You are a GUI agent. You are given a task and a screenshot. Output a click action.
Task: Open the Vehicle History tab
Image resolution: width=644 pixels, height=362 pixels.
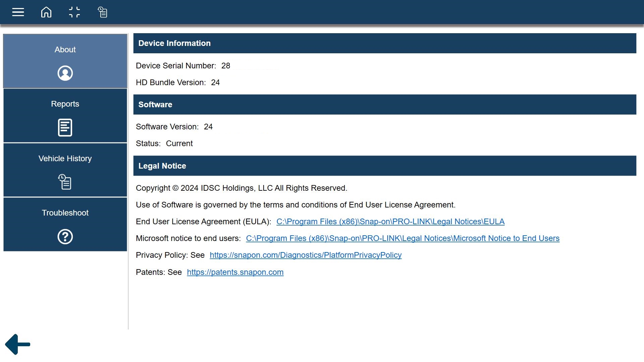coord(65,159)
